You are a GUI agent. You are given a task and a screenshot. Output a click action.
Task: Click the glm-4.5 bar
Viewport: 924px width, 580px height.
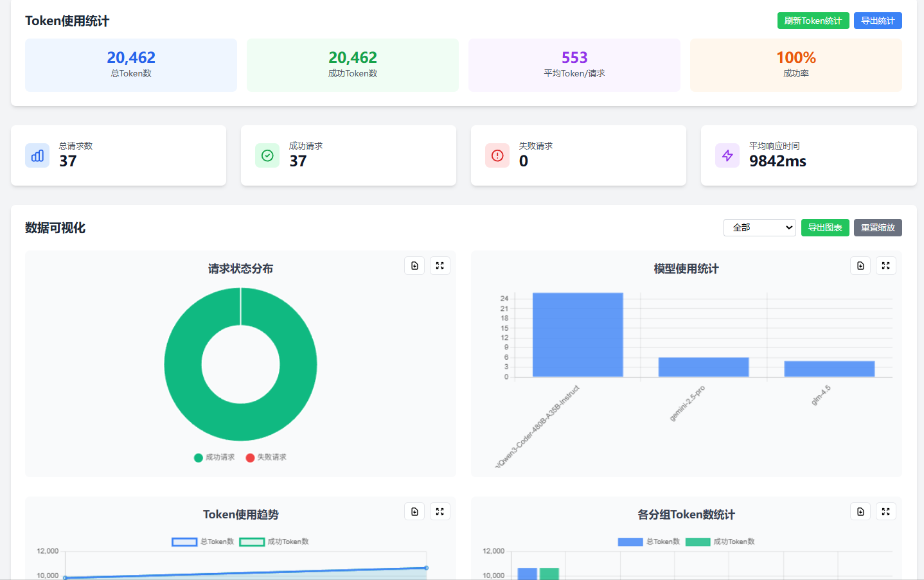tap(830, 369)
